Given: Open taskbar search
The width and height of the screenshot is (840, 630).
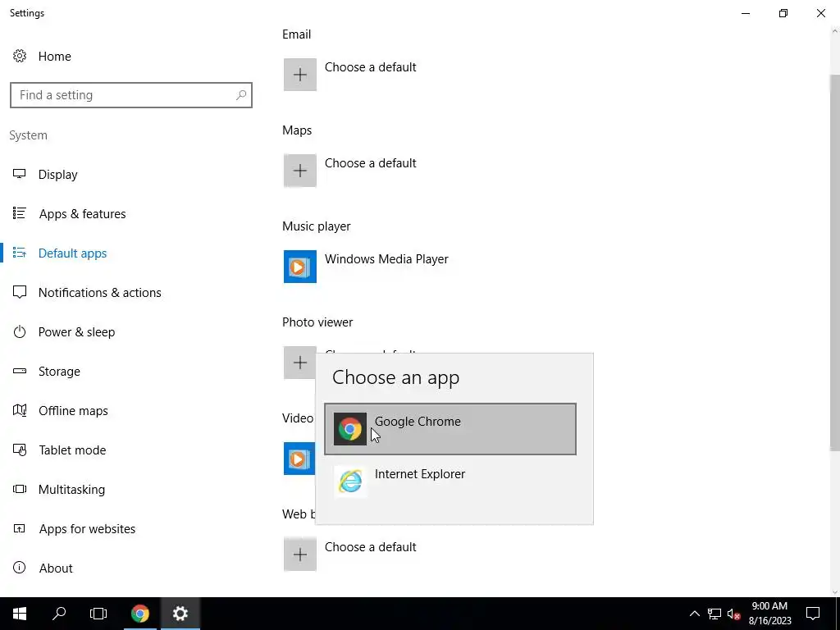Looking at the screenshot, I should 59,614.
